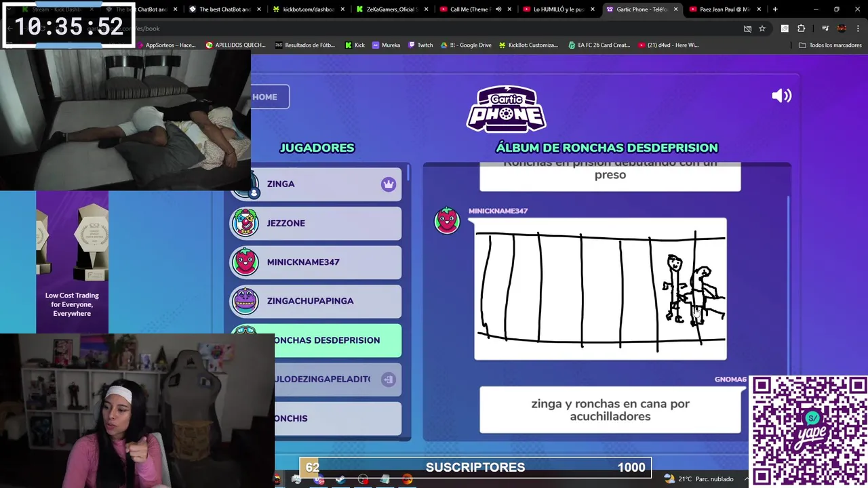Select MINICKNAME347's strawberry avatar in the players list

coord(245,262)
